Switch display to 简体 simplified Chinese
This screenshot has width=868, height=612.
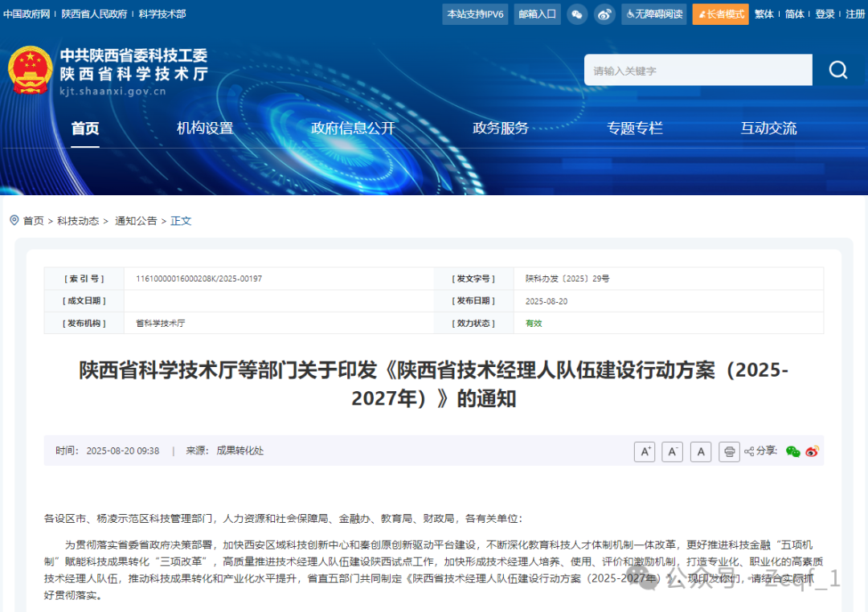pos(794,14)
